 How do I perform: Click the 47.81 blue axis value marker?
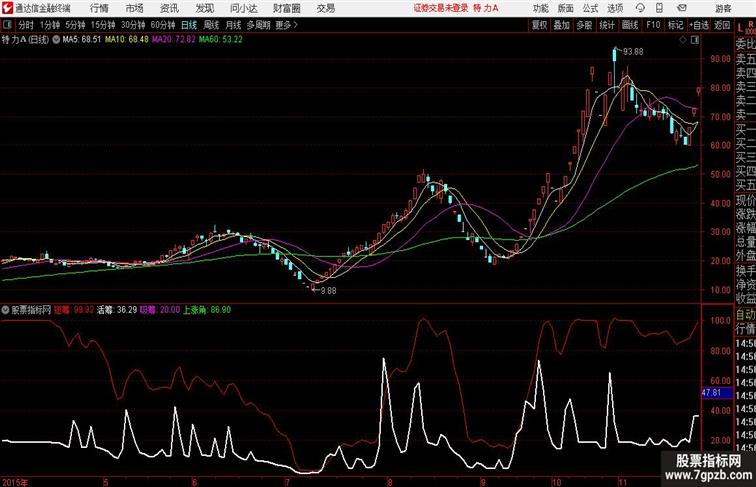click(716, 393)
